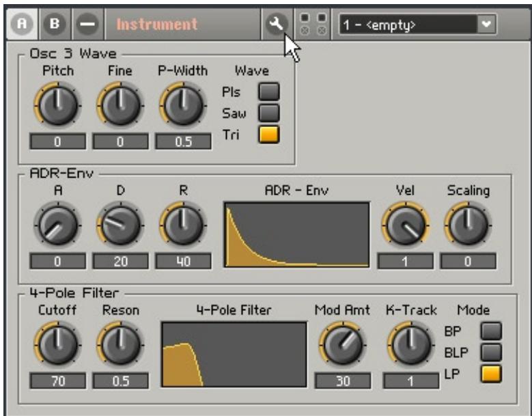Click the P-Width value field showing 0.5

pos(183,141)
